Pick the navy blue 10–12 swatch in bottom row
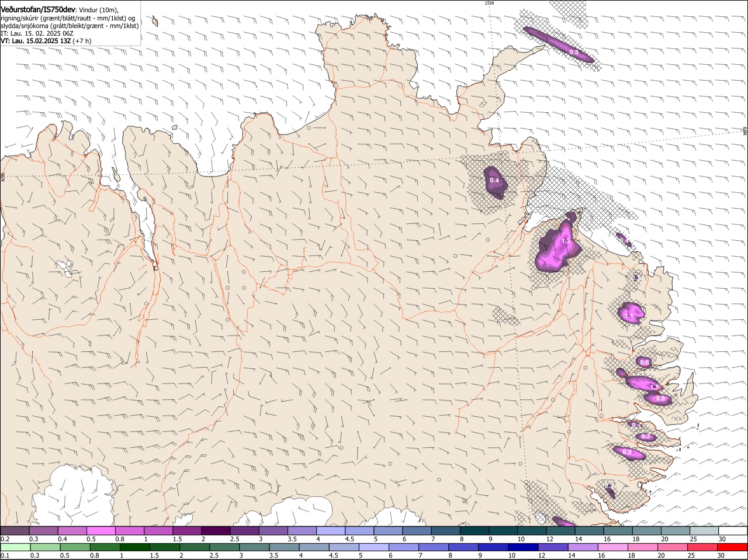This screenshot has width=748, height=560. [x=524, y=547]
